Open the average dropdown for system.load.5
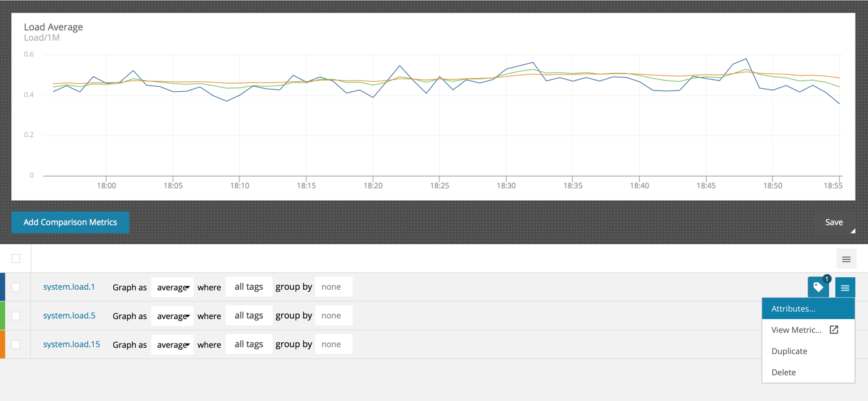This screenshot has width=868, height=401. click(173, 316)
